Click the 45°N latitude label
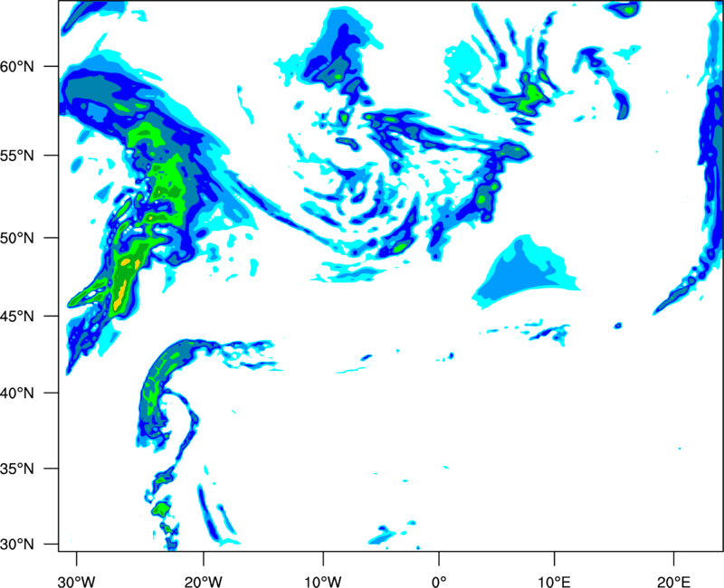The width and height of the screenshot is (724, 588). (17, 316)
